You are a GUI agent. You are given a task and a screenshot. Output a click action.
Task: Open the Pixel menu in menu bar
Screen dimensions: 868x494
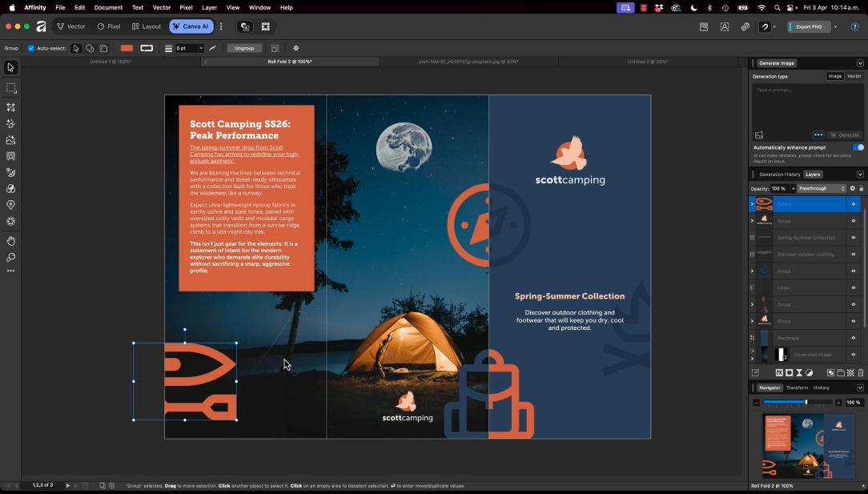[x=186, y=8]
